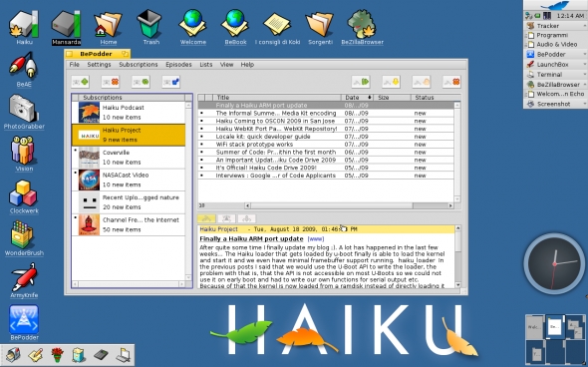Open the (www) link beside the episode title
Viewport: 588px width, 367px height.
tap(315, 239)
